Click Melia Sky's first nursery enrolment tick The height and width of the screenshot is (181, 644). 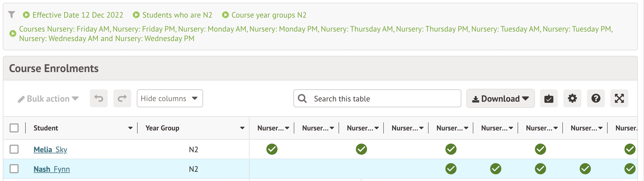click(272, 149)
